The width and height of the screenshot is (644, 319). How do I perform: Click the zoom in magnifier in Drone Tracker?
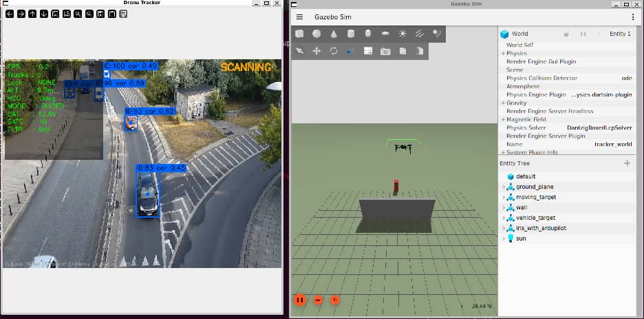pyautogui.click(x=78, y=14)
